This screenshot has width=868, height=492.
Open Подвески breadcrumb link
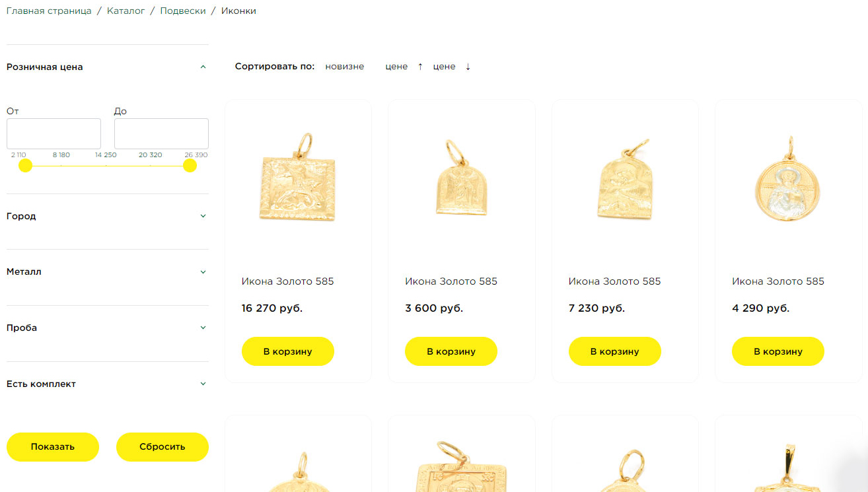[x=183, y=11]
